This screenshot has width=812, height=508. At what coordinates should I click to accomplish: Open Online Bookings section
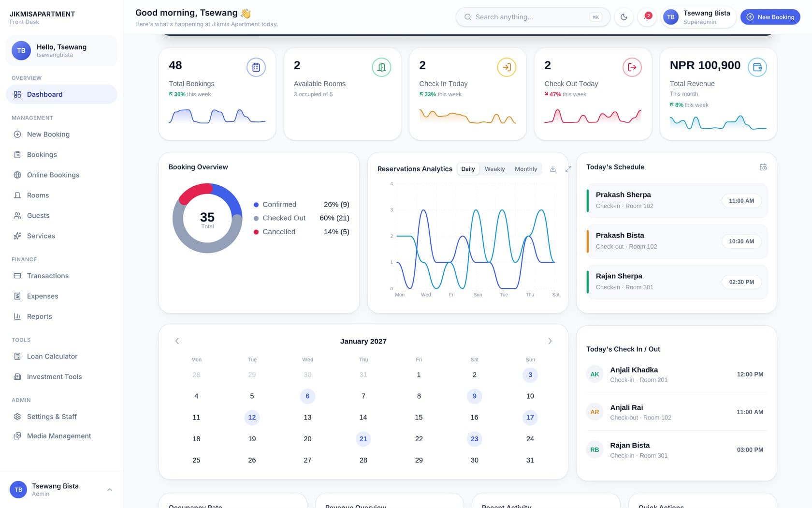61,175
